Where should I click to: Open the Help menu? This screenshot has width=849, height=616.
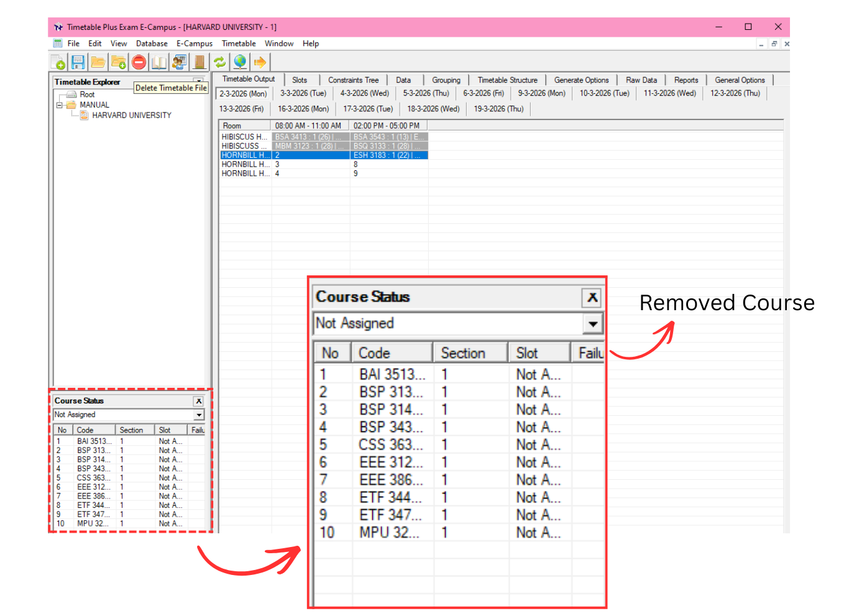(311, 44)
